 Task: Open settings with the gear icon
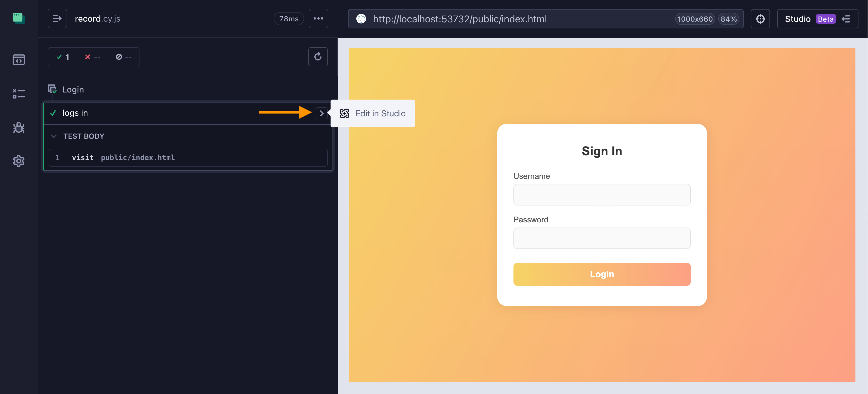(x=19, y=161)
